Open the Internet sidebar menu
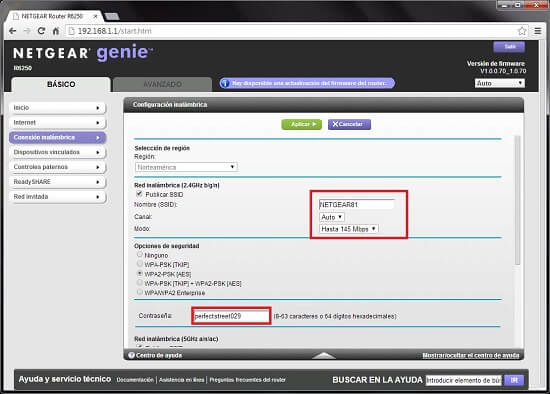The image size is (550, 394). pyautogui.click(x=57, y=122)
